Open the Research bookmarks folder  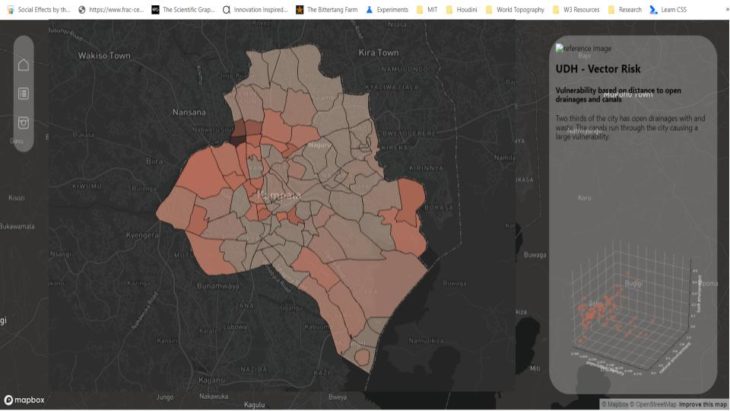(x=624, y=9)
